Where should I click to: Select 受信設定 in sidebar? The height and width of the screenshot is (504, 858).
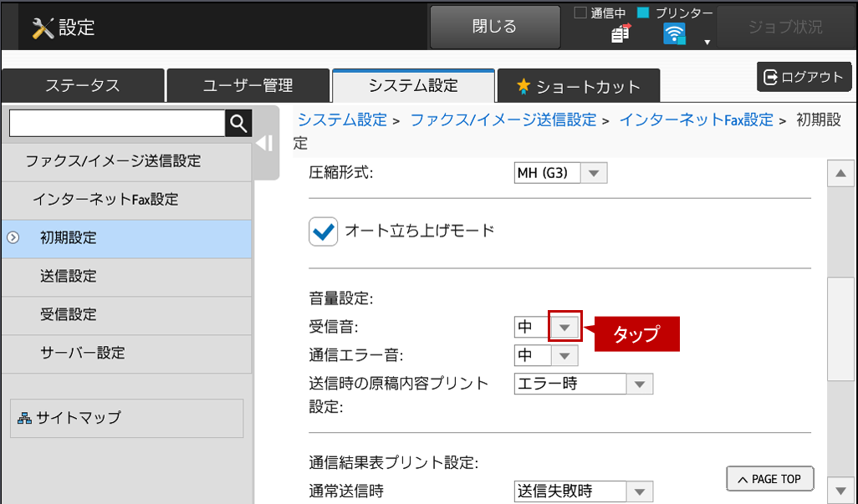(x=126, y=315)
